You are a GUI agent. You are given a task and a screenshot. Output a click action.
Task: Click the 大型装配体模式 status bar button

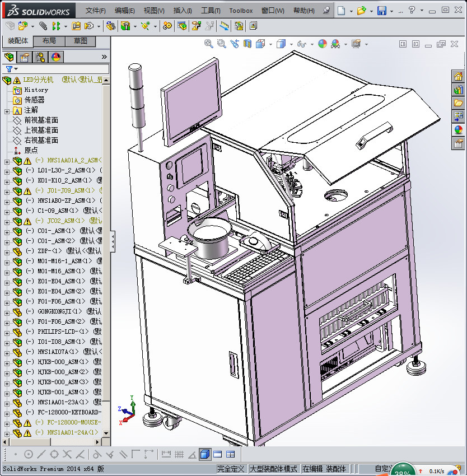(273, 469)
